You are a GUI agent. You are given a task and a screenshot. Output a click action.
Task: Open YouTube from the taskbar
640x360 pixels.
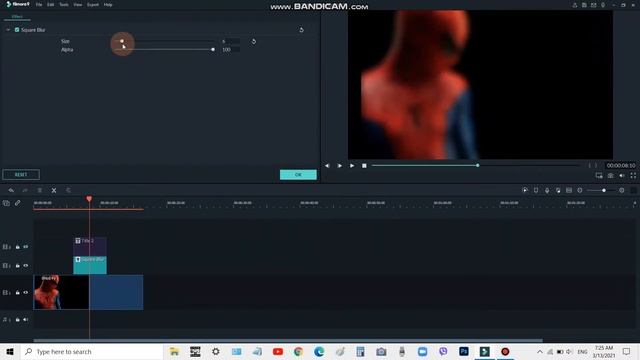click(x=278, y=351)
